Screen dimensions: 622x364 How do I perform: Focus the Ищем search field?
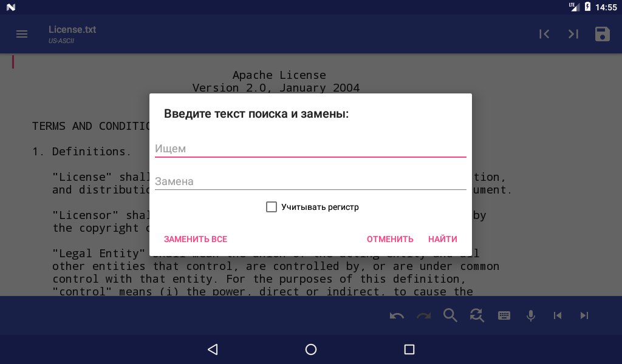pos(310,149)
